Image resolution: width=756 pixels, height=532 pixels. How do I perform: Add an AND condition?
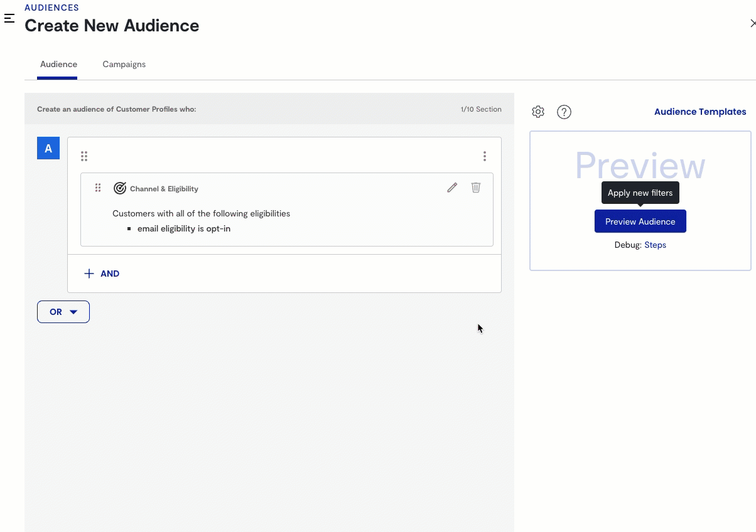tap(102, 274)
